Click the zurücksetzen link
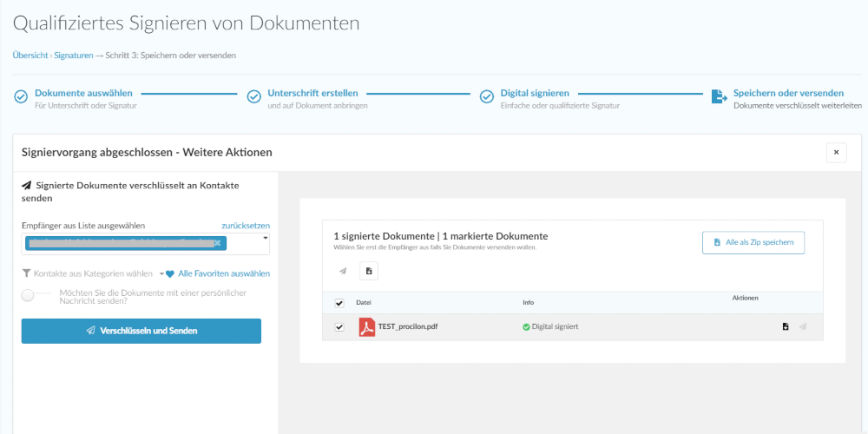This screenshot has width=868, height=434. point(246,226)
